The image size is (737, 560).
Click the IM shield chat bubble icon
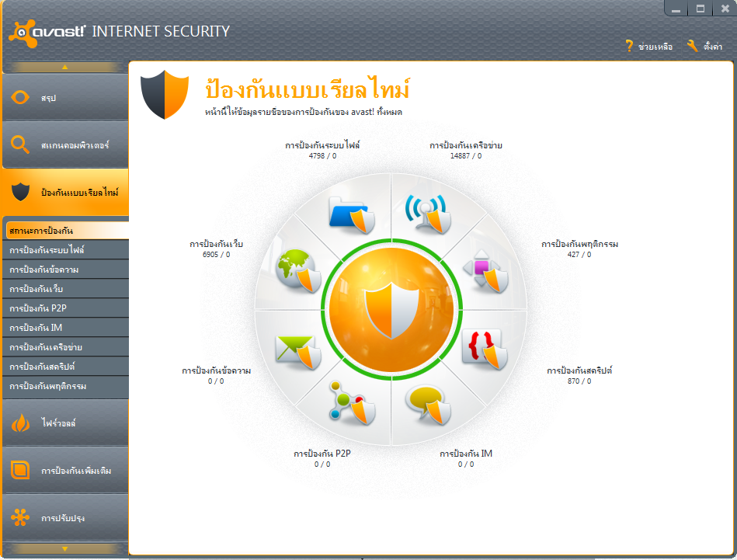coord(428,405)
